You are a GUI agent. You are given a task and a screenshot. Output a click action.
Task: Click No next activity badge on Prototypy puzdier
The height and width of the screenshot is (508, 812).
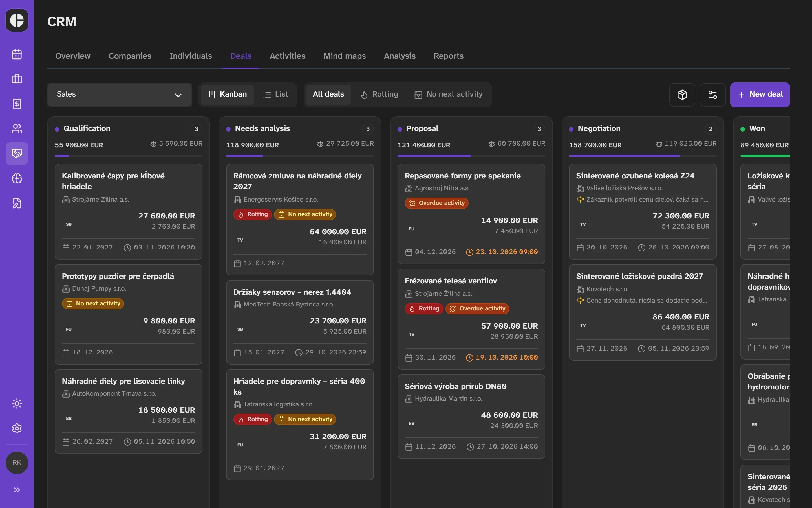click(93, 304)
